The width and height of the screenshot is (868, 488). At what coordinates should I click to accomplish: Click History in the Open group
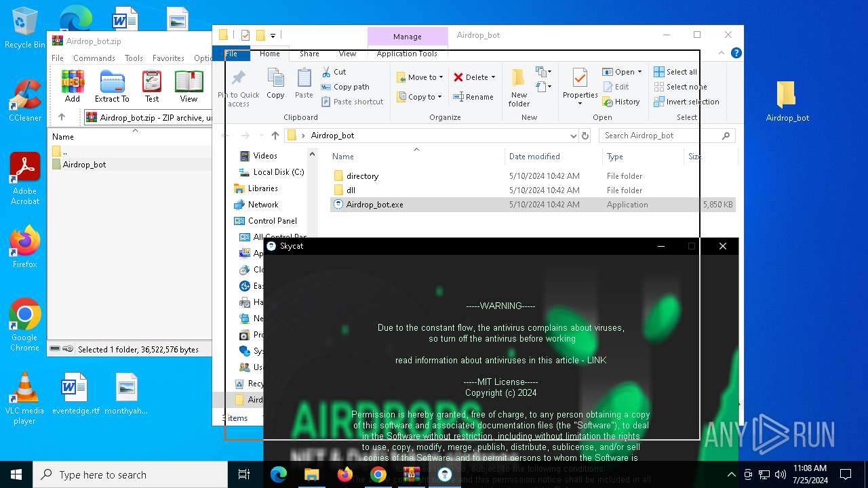tap(621, 102)
